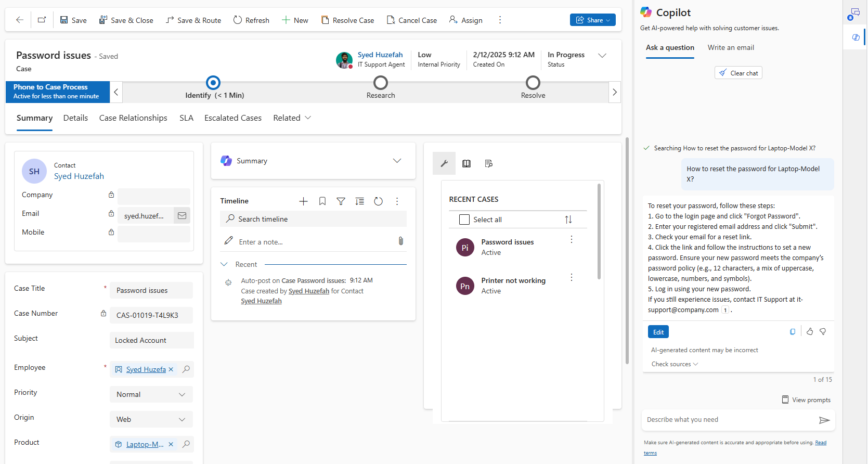Screen dimensions: 868x464
Task: Search the Employee lookup
Action: (x=186, y=369)
